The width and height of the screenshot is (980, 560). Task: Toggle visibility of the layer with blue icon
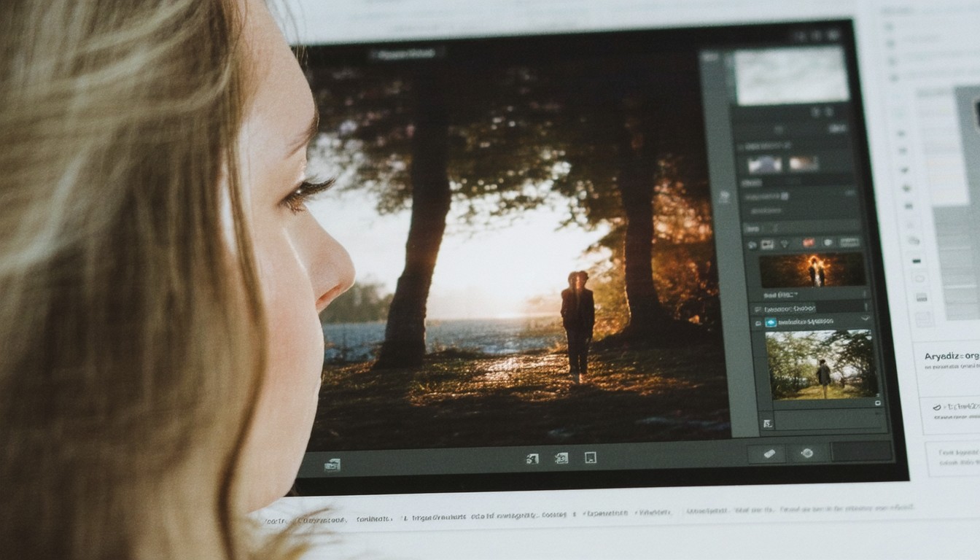[757, 322]
